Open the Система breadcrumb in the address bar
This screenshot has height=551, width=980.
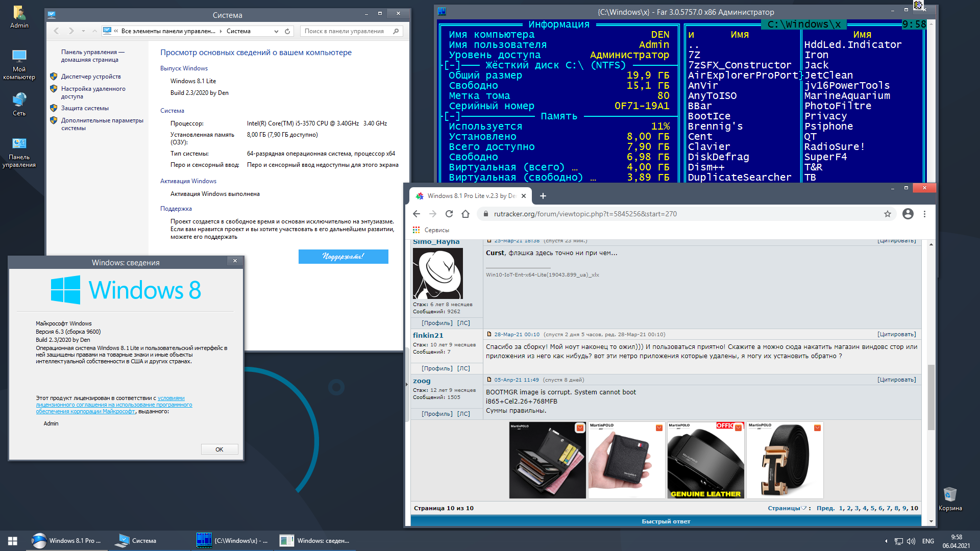(238, 31)
